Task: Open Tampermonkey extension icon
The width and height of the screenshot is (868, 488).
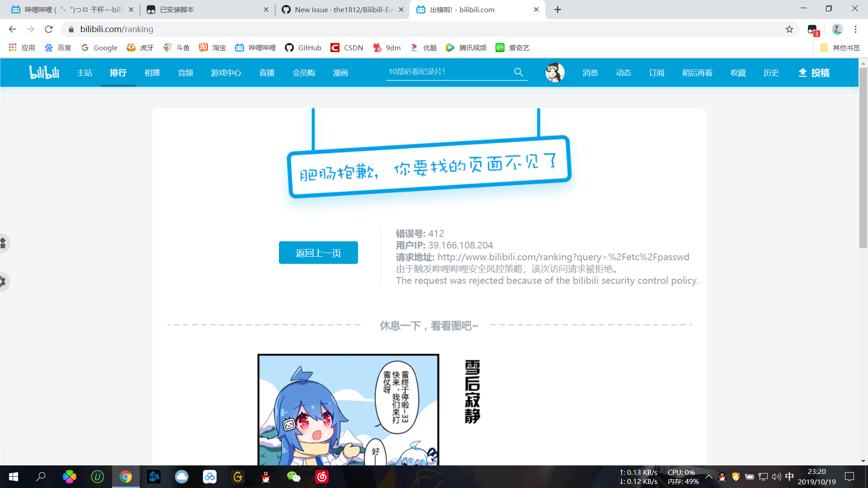Action: (813, 30)
